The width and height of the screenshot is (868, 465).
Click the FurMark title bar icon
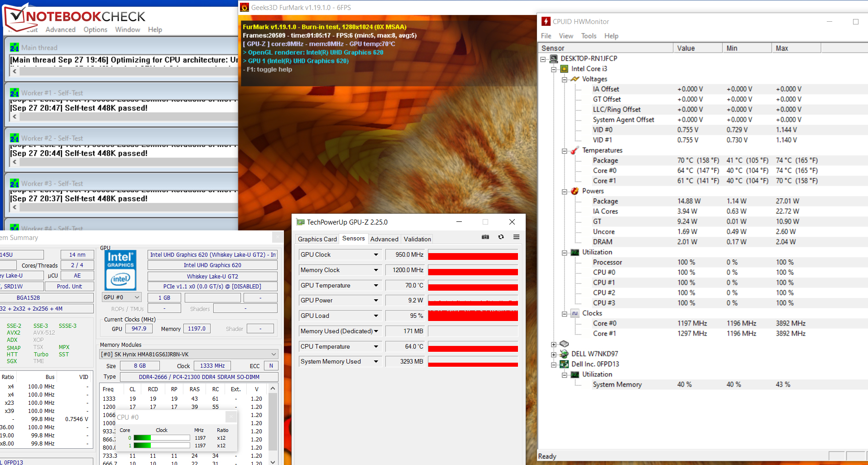[x=244, y=7]
